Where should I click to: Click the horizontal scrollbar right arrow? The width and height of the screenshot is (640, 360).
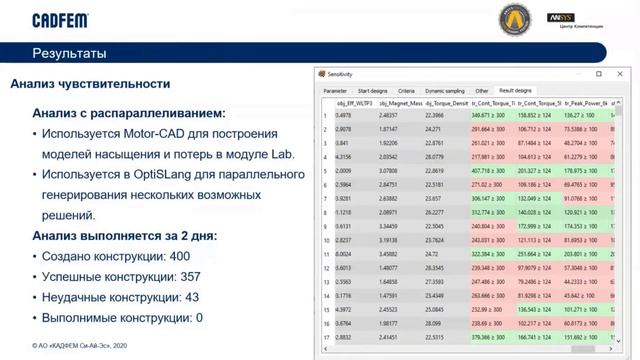click(611, 349)
